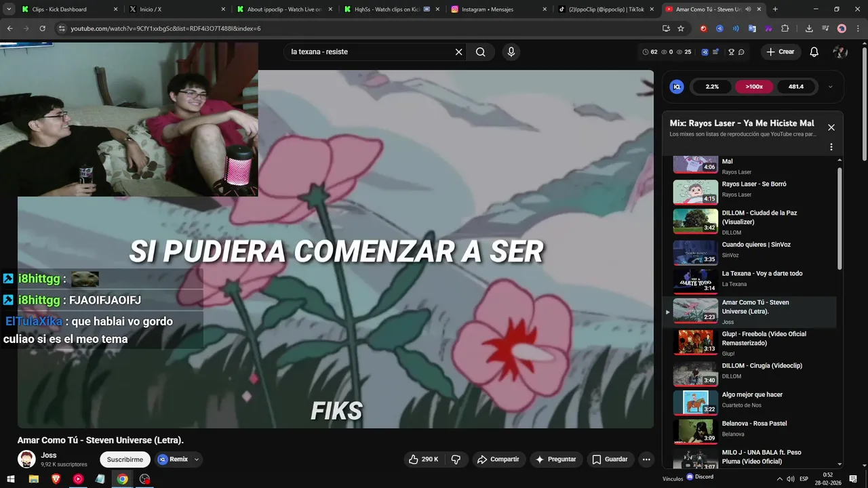Open the YouTube account avatar menu
Screen dimensions: 868x488
(x=840, y=52)
